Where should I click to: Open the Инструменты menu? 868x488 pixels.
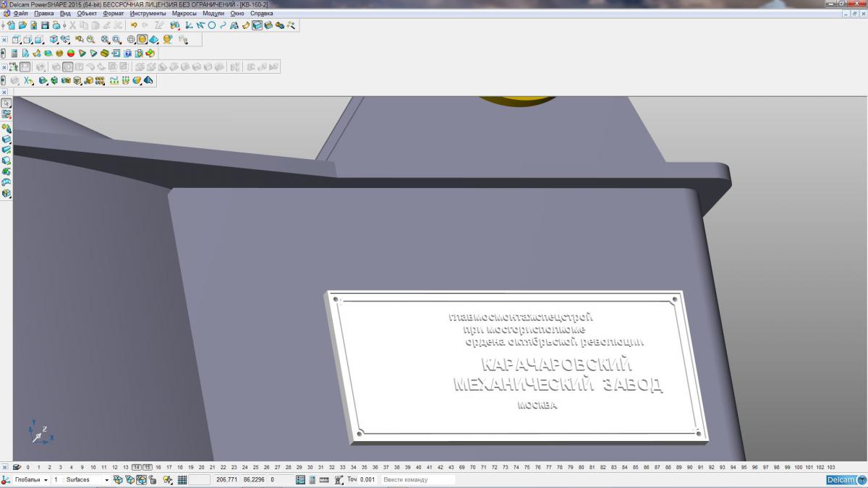[148, 14]
